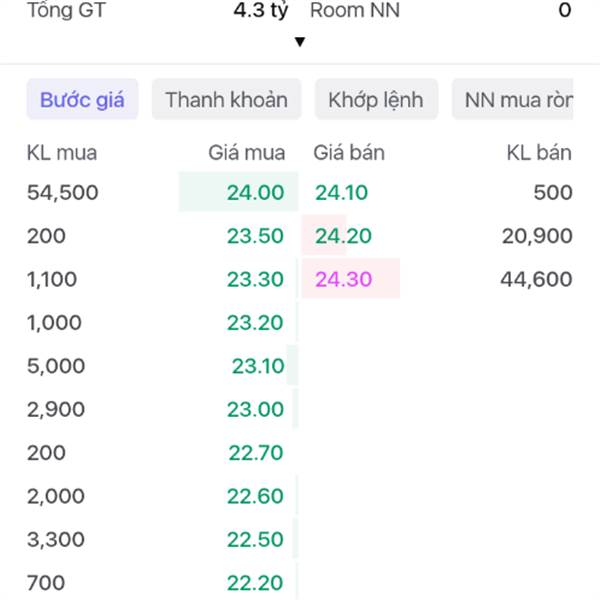Image resolution: width=600 pixels, height=600 pixels.
Task: Click ask price 24.10
Action: [342, 193]
